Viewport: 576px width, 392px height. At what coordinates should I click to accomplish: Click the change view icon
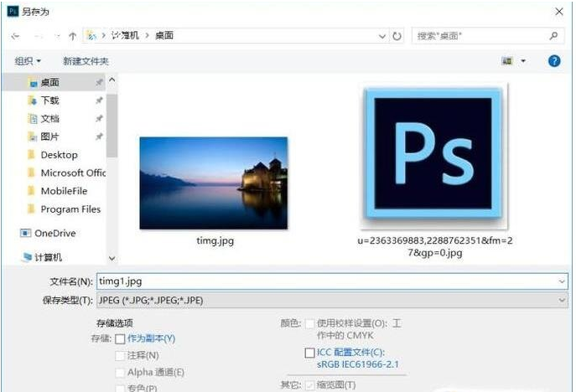[x=507, y=61]
